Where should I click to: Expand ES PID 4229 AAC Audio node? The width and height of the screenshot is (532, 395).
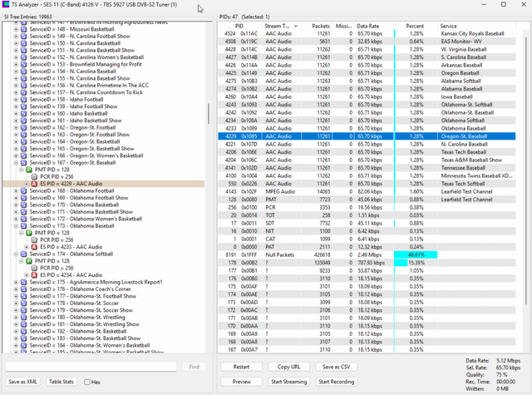point(27,184)
